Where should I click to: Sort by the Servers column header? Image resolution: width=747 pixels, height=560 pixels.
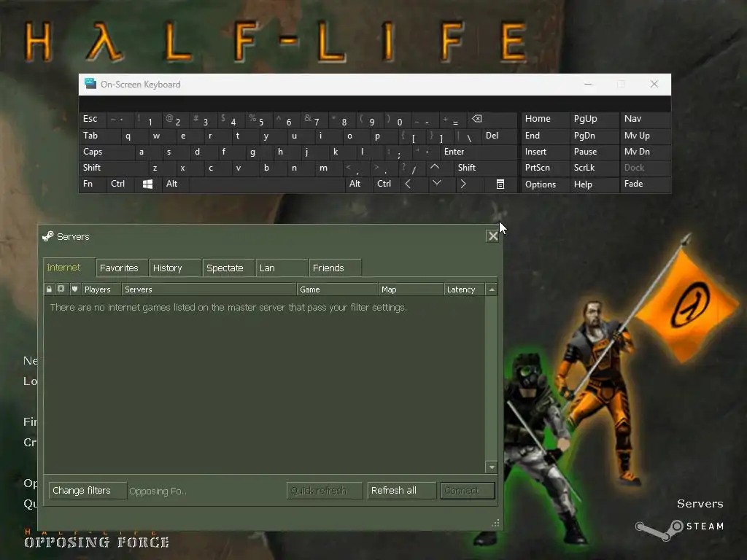209,289
